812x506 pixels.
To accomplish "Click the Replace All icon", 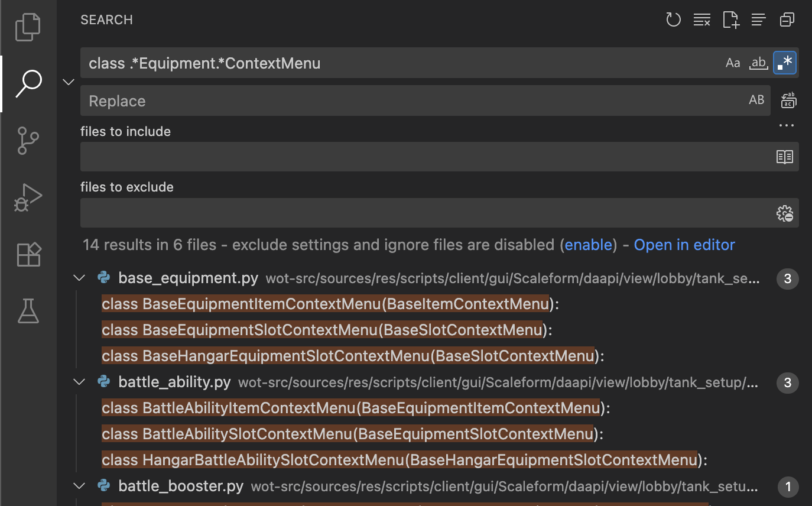I will pyautogui.click(x=788, y=100).
